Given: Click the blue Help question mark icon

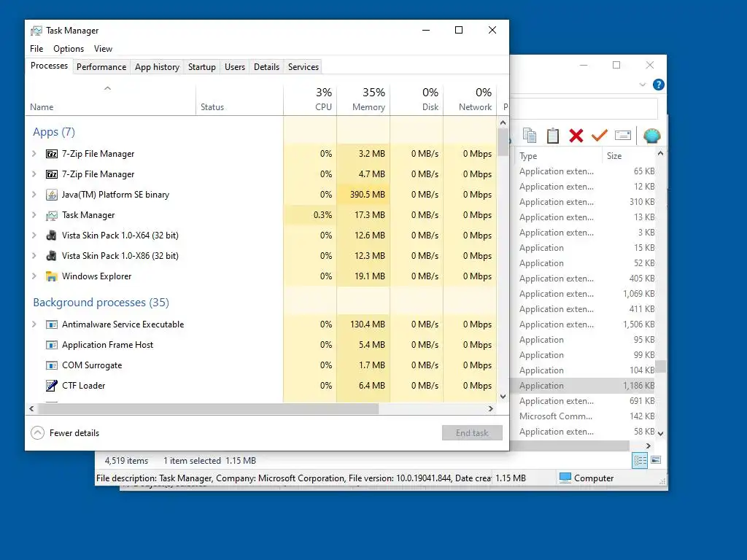Looking at the screenshot, I should pos(659,85).
